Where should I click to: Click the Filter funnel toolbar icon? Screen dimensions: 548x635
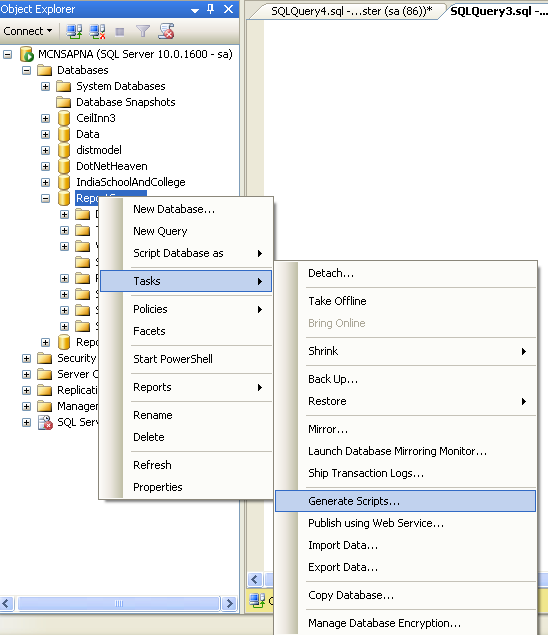[x=143, y=31]
